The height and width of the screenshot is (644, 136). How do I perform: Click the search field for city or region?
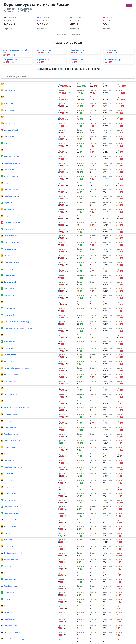point(68,76)
